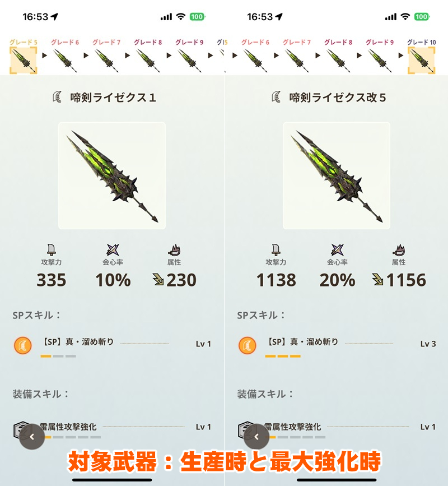The height and width of the screenshot is (486, 448).
Task: Tap the element icon above 230
Action: click(174, 250)
